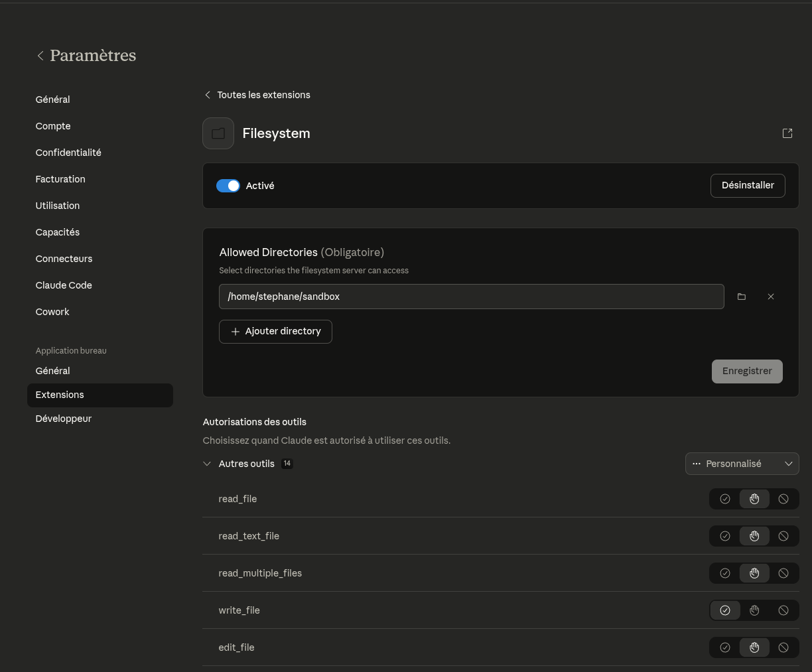Select ask-permission option for read_text_file

click(x=754, y=536)
